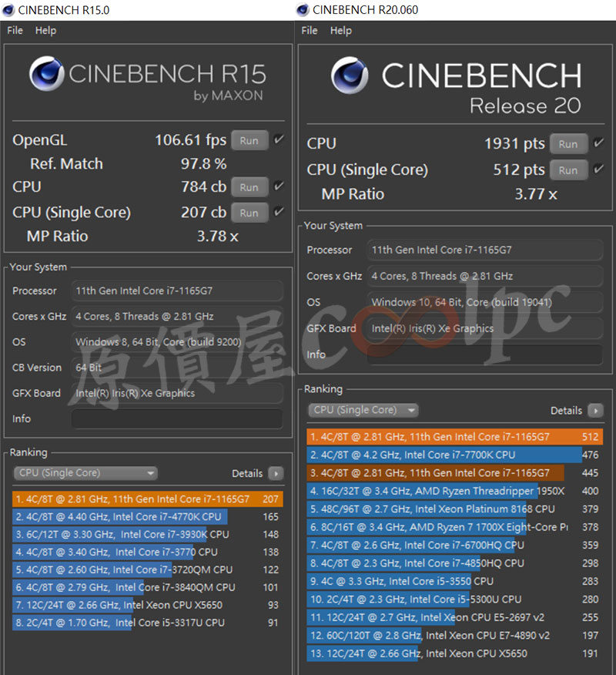Click the R20 MP Ratio value 3.77 x

tap(536, 194)
